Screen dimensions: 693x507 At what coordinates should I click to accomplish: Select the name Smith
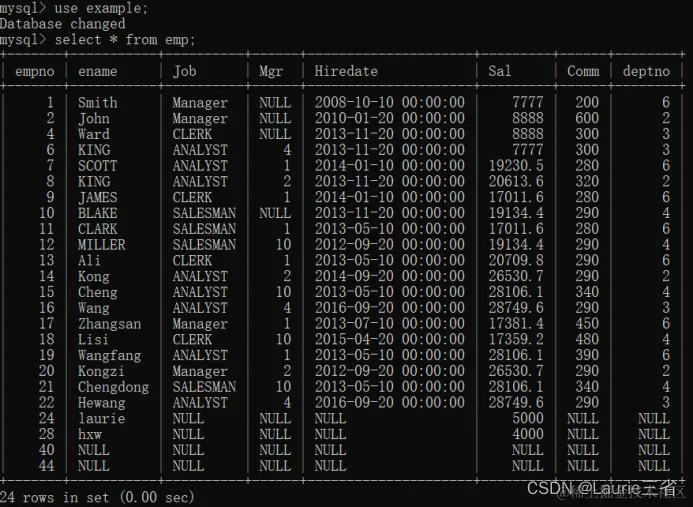pos(98,103)
